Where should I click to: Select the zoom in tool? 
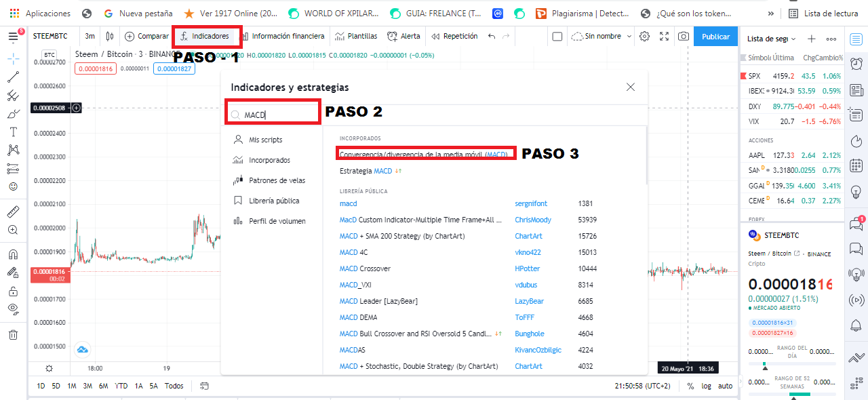coord(13,230)
